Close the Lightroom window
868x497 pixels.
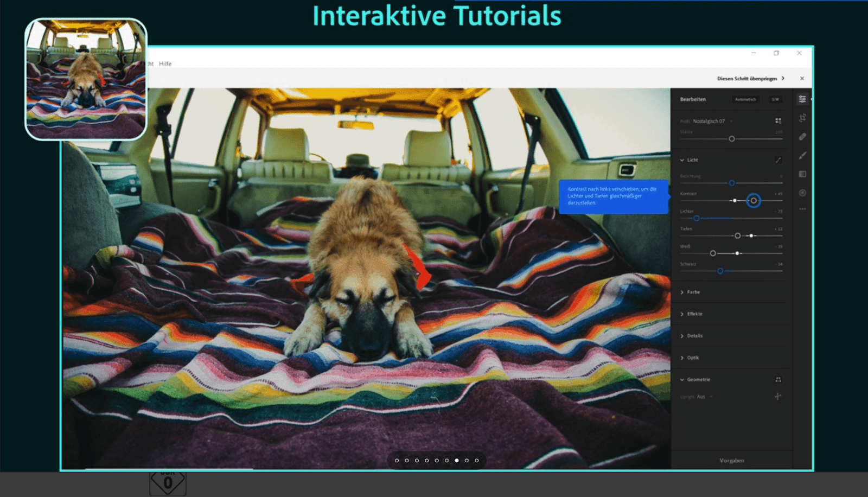[x=799, y=53]
